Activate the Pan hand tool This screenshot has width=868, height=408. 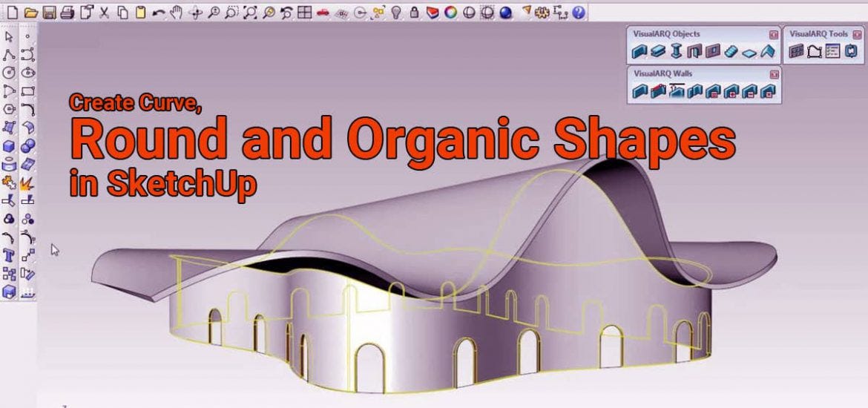(x=176, y=13)
